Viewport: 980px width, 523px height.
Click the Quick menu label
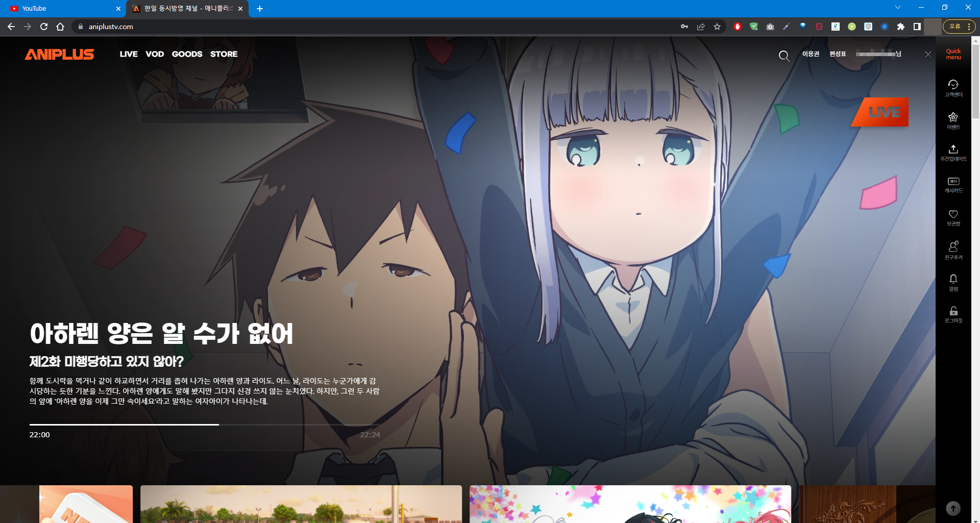point(953,54)
